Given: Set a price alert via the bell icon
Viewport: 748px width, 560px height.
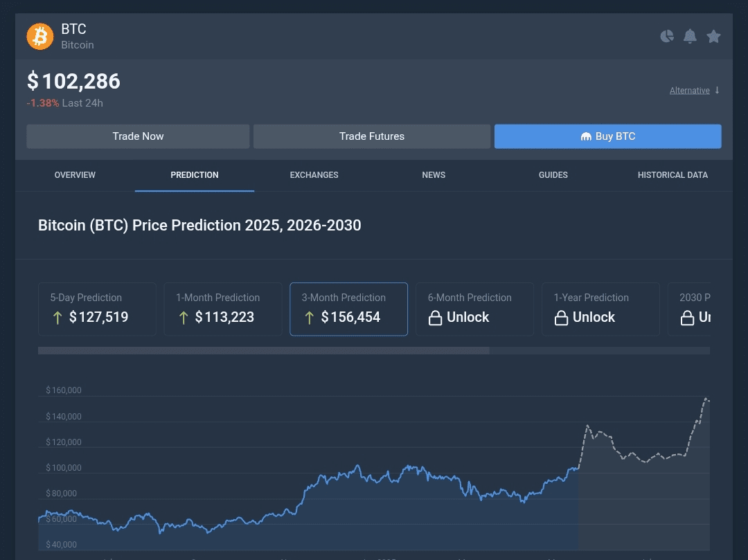Looking at the screenshot, I should (x=690, y=36).
